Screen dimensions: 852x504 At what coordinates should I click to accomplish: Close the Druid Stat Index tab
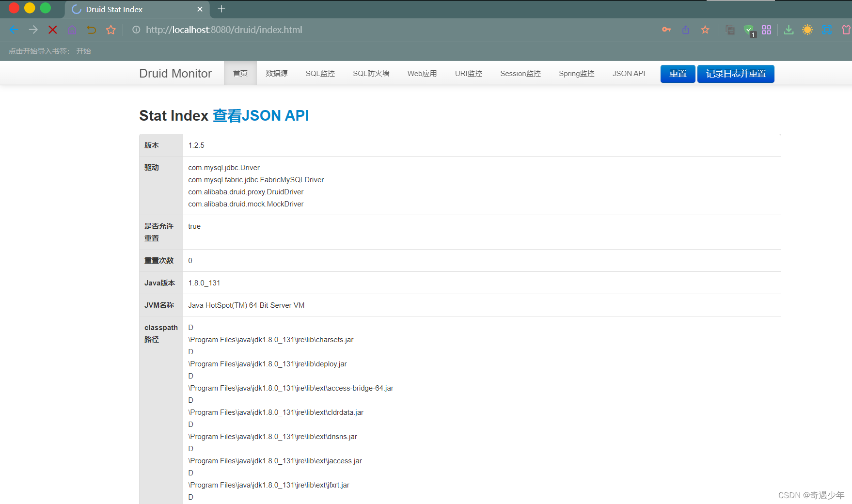click(200, 9)
